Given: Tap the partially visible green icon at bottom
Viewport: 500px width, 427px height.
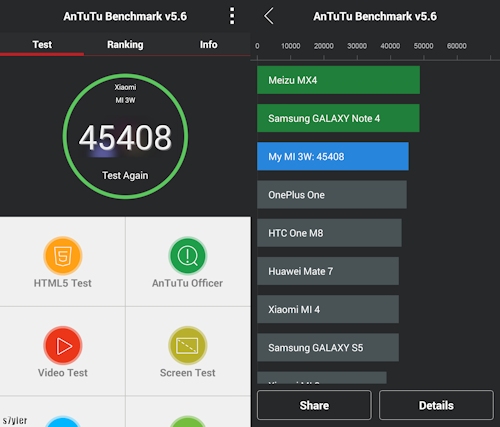Looking at the screenshot, I should [x=188, y=421].
